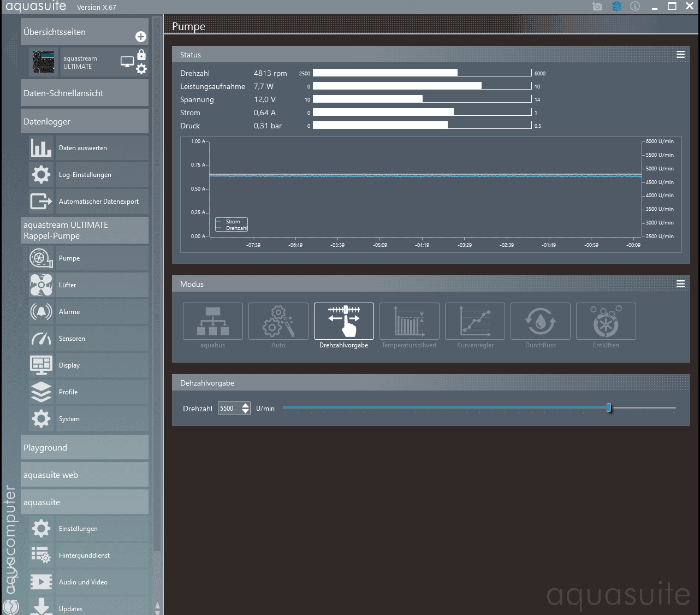Click the aquastream ULTIMATE label text

coord(80,62)
